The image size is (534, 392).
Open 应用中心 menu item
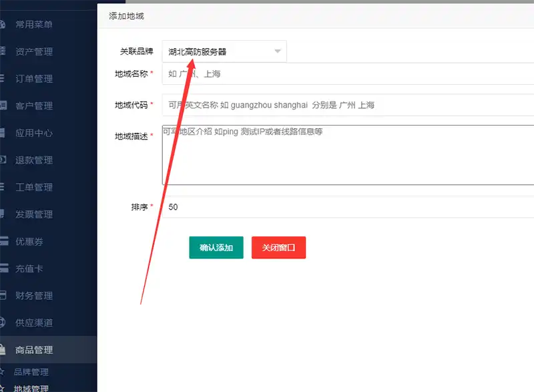pyautogui.click(x=34, y=133)
